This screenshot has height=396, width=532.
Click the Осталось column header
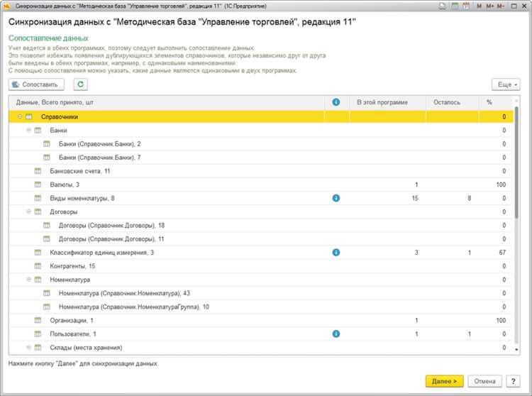[452, 102]
